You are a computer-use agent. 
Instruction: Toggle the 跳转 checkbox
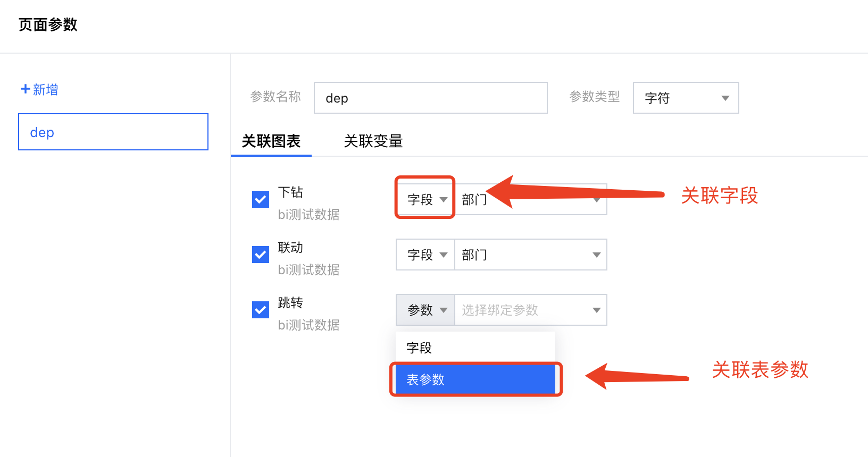(261, 310)
